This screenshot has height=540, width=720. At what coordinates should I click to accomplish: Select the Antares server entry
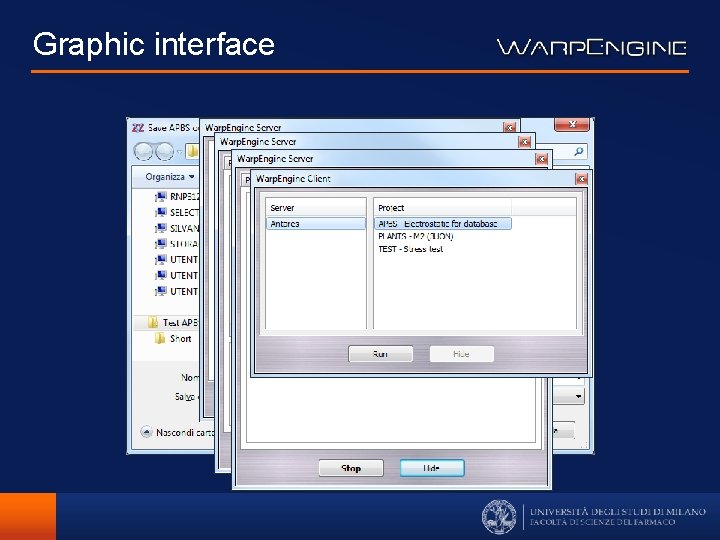tap(315, 224)
